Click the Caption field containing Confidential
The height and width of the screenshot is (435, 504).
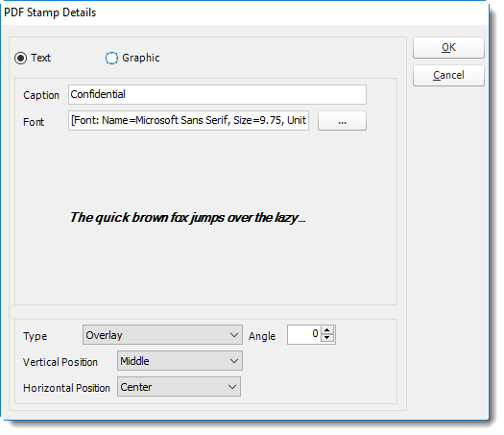coord(217,94)
